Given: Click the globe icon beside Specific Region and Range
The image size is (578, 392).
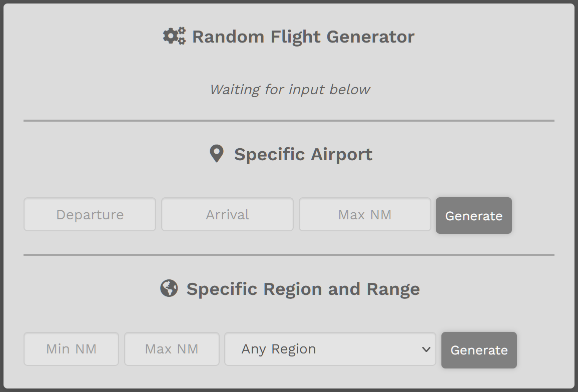Looking at the screenshot, I should 169,288.
